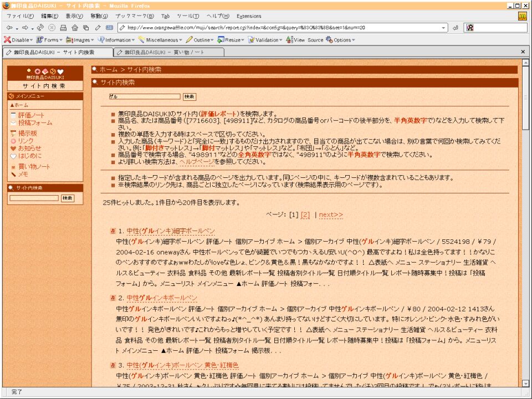Click the View Source toolbar button
This screenshot has width=532, height=399.
(309, 40)
